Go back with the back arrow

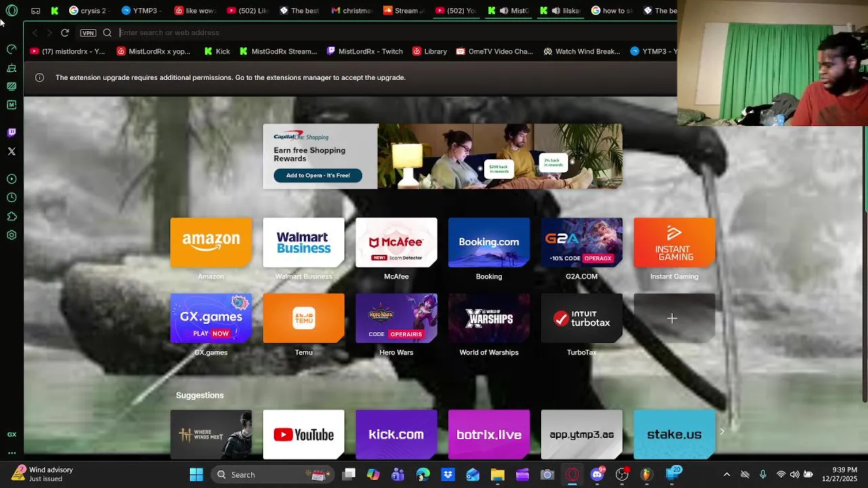tap(35, 33)
